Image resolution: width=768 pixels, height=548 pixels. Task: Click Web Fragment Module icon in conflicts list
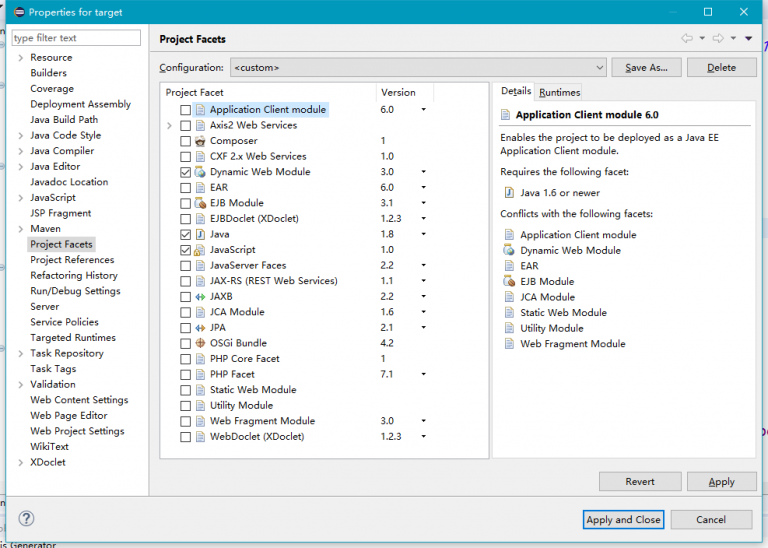coord(509,344)
